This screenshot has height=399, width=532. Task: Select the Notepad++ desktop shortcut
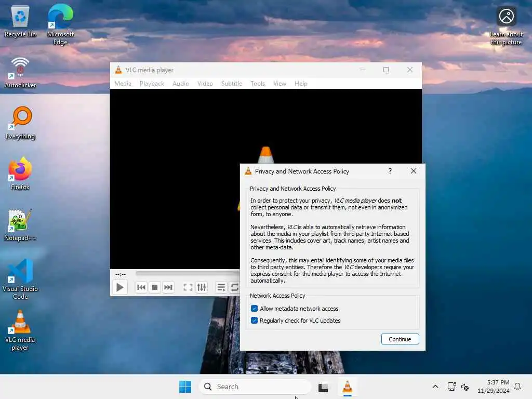click(20, 224)
